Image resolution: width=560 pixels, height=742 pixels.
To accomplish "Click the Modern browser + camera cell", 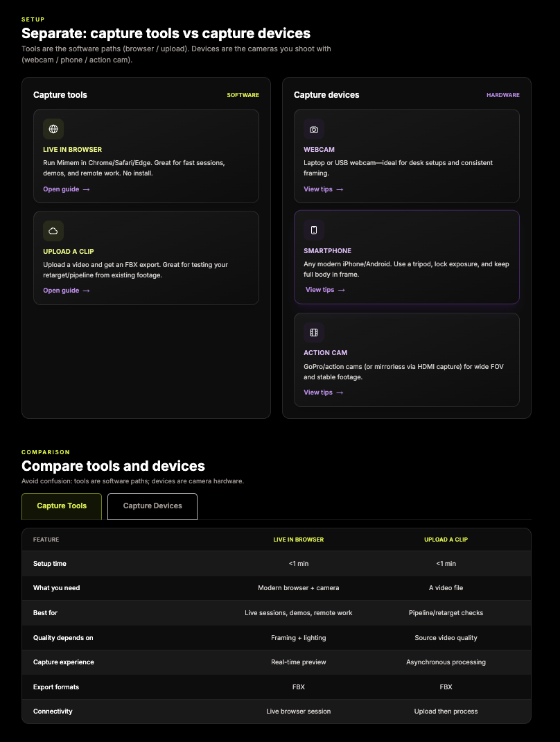I will coord(299,588).
